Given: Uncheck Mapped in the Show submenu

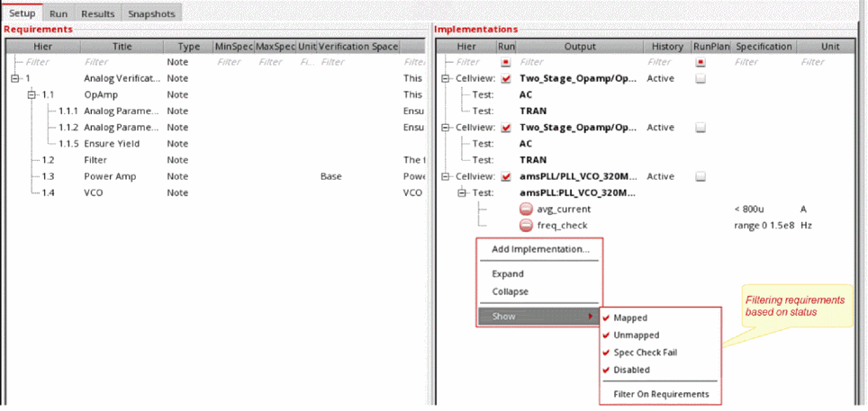Looking at the screenshot, I should point(630,317).
